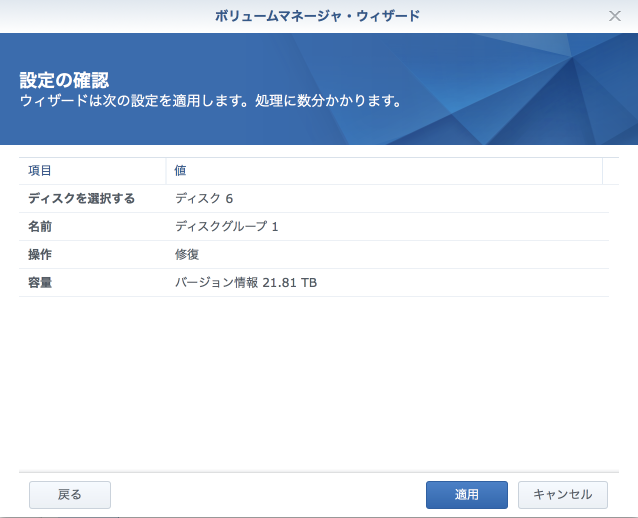Select the ディスクを選択する row label
Viewport: 638px width, 518px height.
[x=81, y=198]
